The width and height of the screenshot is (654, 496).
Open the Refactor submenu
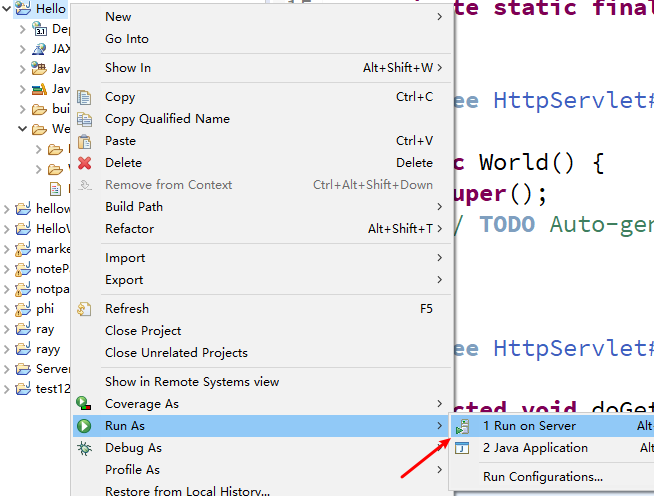[x=263, y=229]
